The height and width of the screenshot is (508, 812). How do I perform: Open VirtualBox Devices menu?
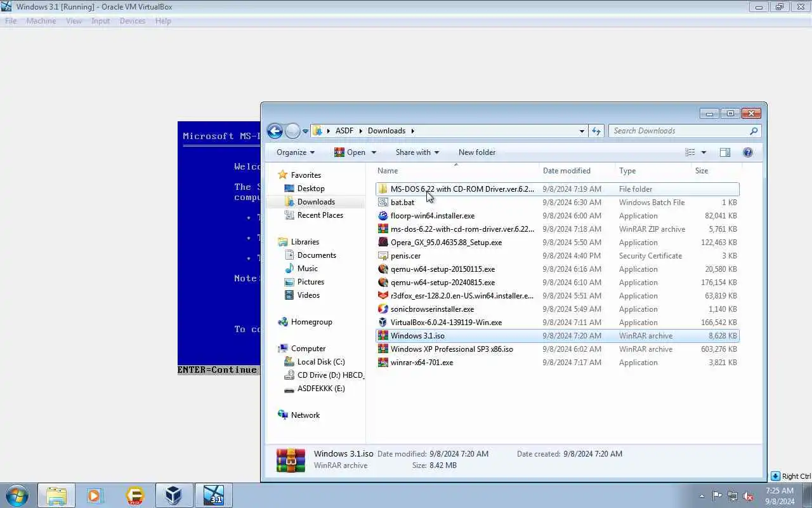point(132,21)
